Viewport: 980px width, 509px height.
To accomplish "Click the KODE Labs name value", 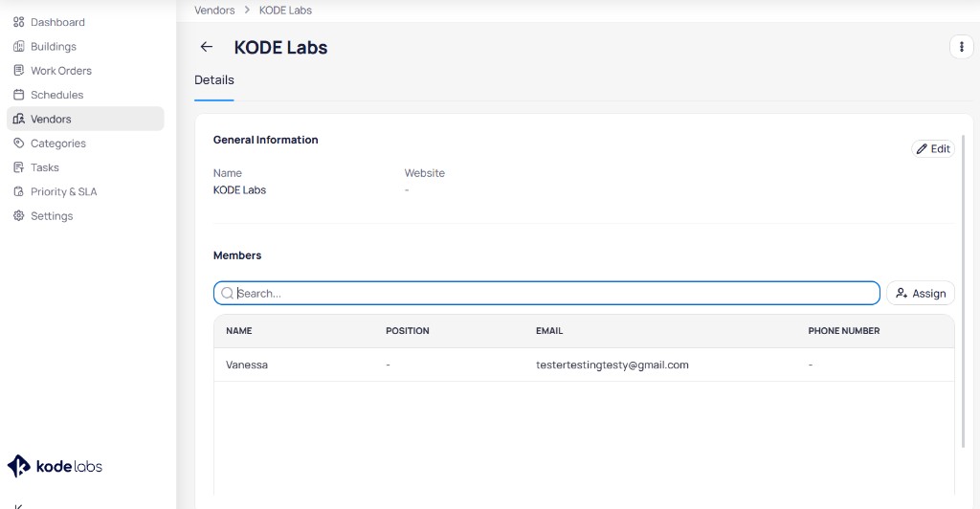I will point(239,189).
